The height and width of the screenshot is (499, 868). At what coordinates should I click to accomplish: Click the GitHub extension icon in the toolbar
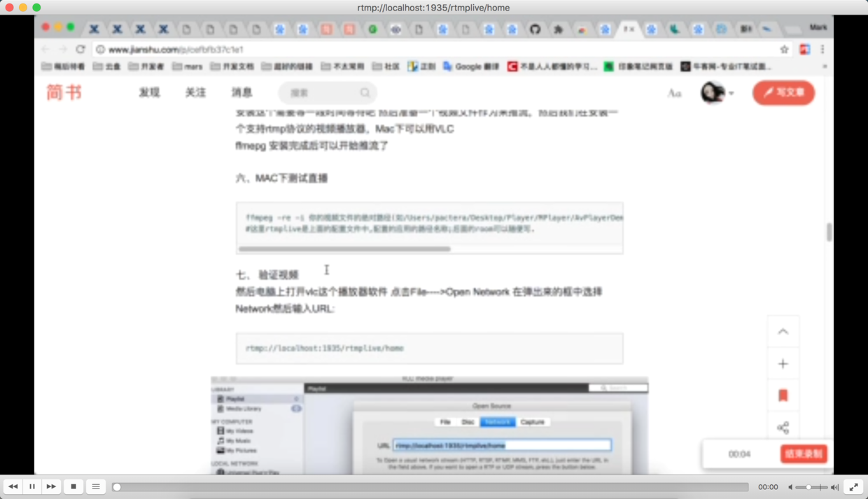[x=535, y=29]
